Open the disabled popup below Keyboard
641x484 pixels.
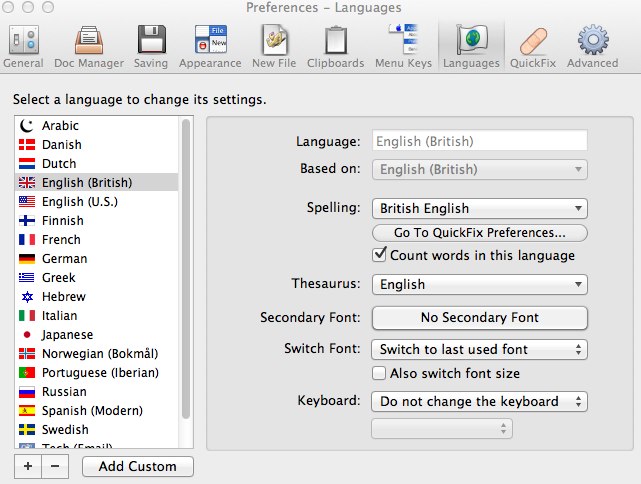pyautogui.click(x=442, y=428)
